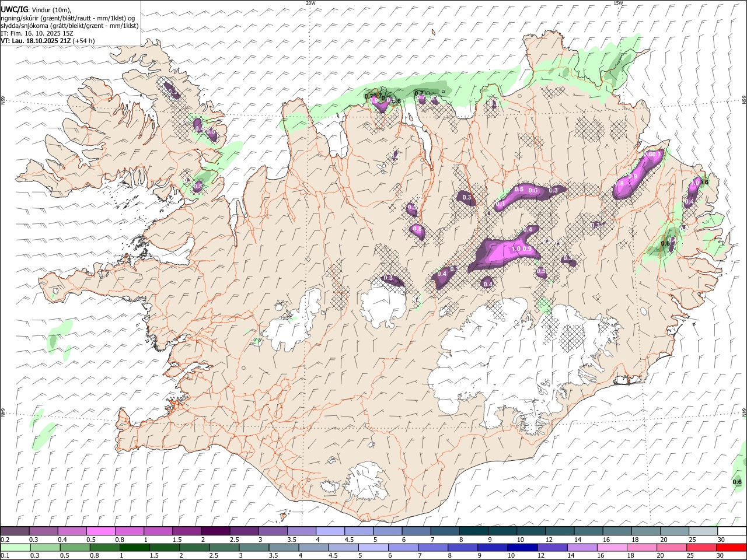This screenshot has width=747, height=560.
Task: Pick the lower legend green swatch labeled 0.8
Action: click(105, 548)
